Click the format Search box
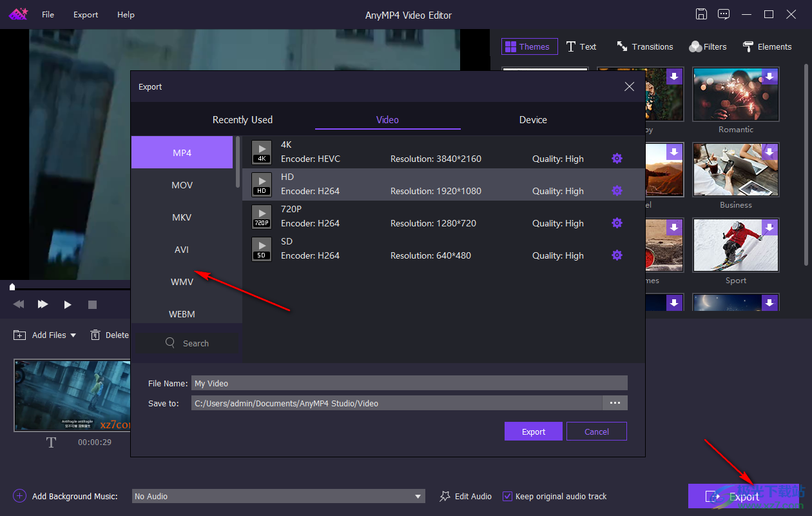Viewport: 812px width, 516px height. click(186, 343)
